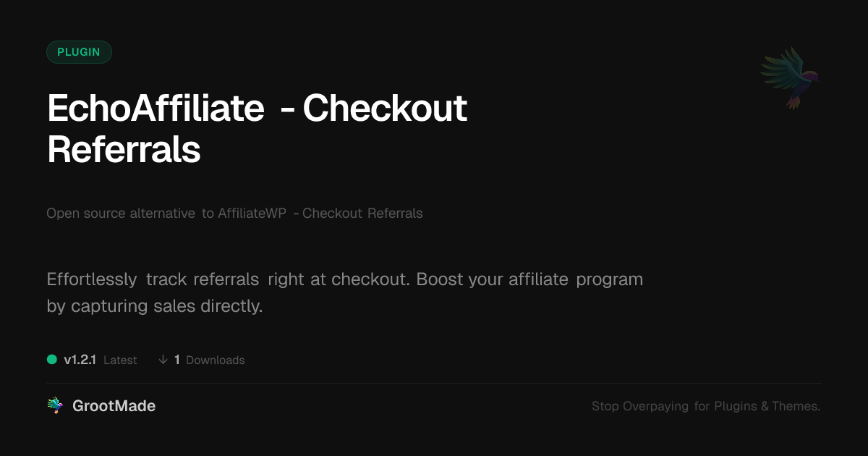Image resolution: width=868 pixels, height=456 pixels.
Task: Click 'Boost your affiliate program' text
Action: click(529, 279)
